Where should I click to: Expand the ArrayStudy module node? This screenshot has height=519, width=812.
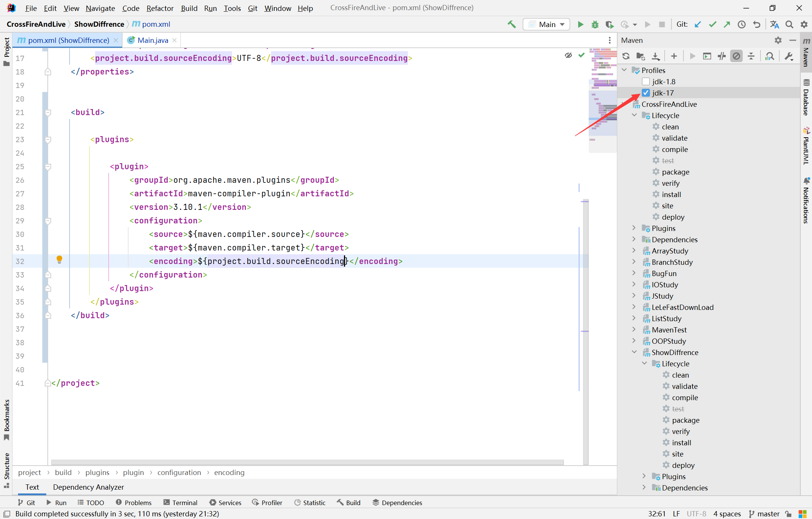pos(635,250)
